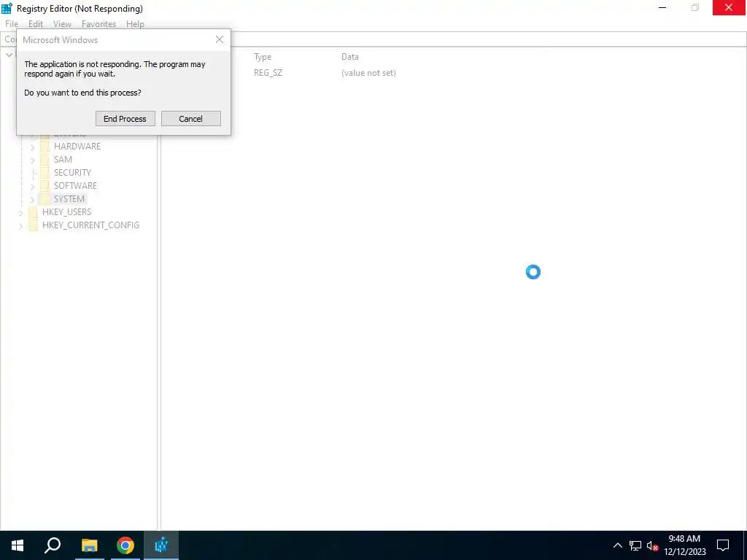Open taskbar Search

[x=53, y=545]
